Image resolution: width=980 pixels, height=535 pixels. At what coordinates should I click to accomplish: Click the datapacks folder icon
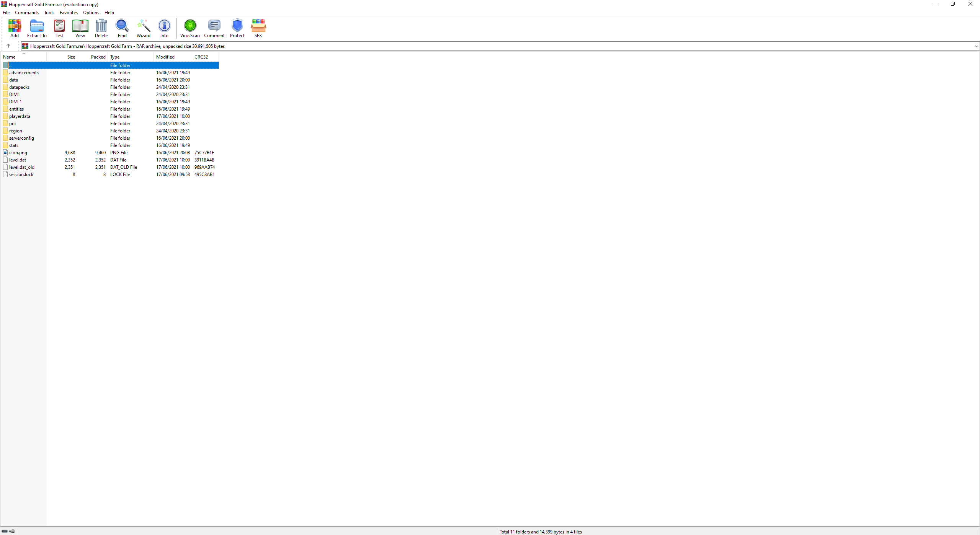[5, 87]
